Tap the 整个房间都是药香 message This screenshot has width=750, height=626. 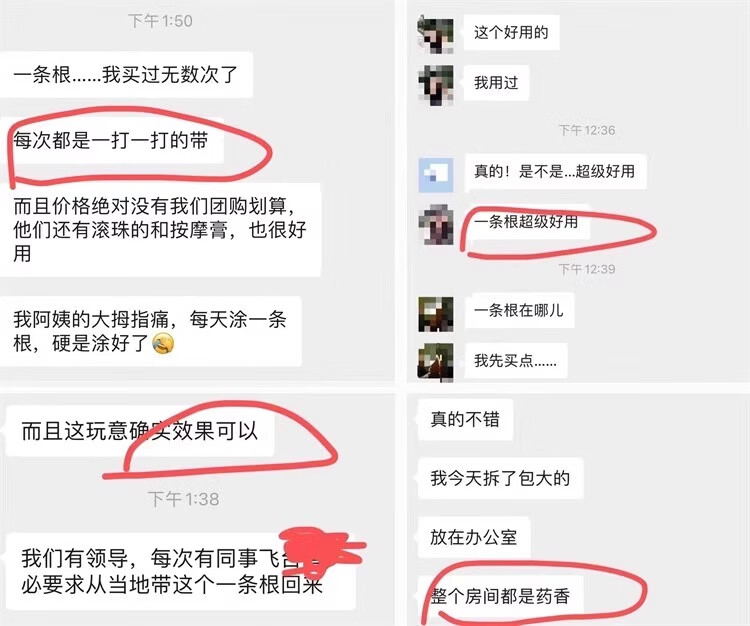[500, 596]
